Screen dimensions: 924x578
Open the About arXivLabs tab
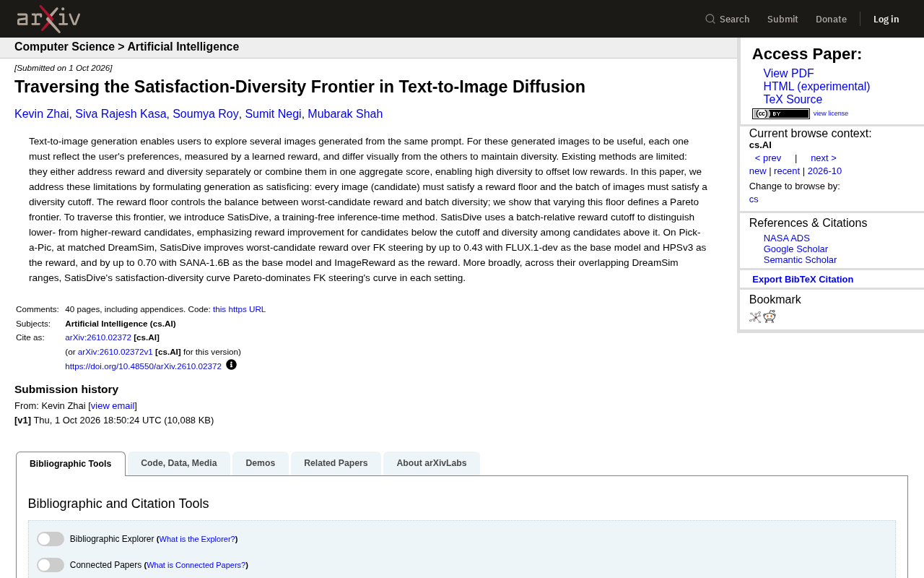pos(432,463)
